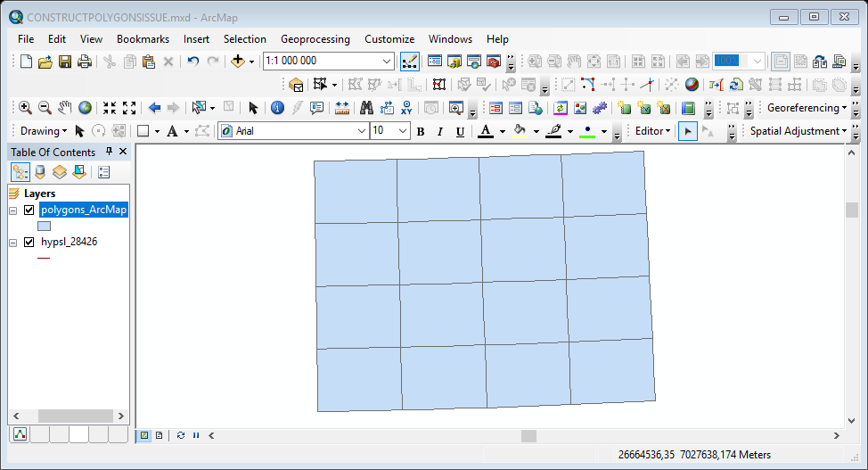Open the Add Data dropdown arrow
The width and height of the screenshot is (868, 470).
pyautogui.click(x=251, y=62)
